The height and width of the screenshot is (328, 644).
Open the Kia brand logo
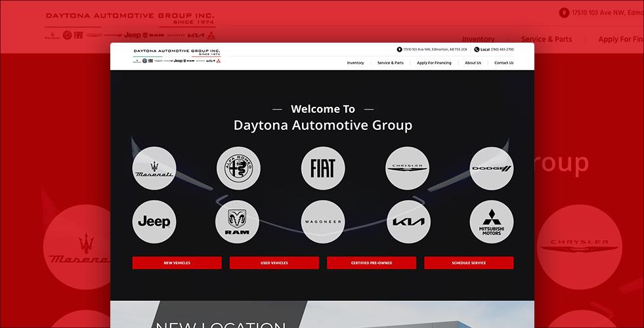[409, 222]
